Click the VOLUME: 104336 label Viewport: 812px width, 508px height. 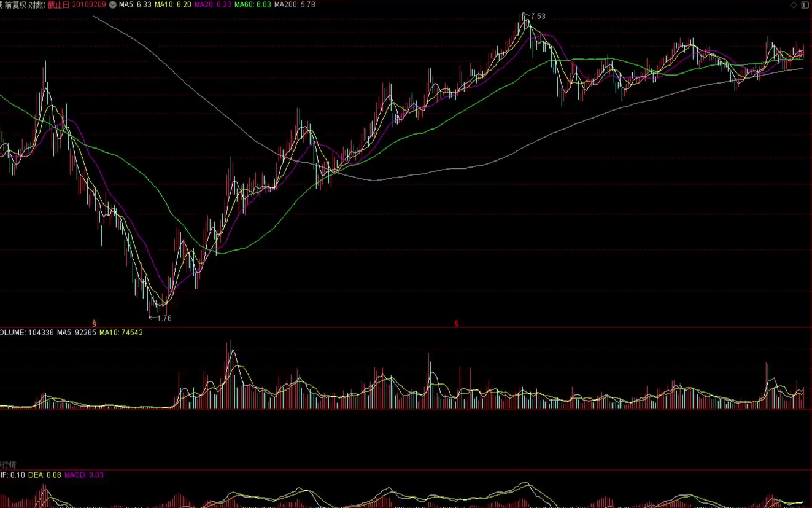coord(27,333)
